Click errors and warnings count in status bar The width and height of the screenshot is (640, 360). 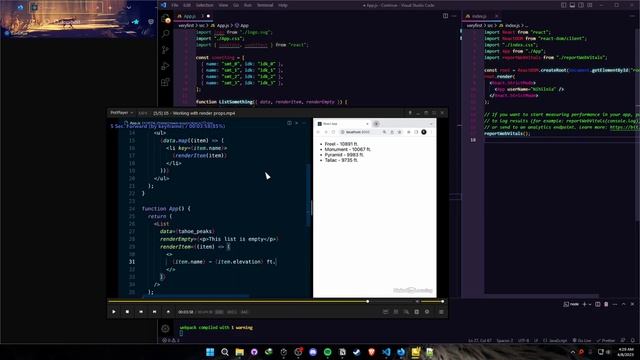(x=171, y=340)
